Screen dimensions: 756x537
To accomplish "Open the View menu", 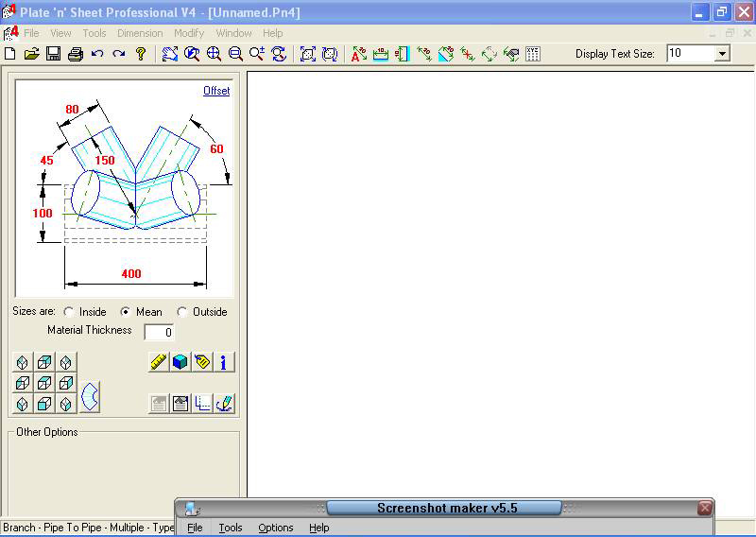I will point(60,33).
